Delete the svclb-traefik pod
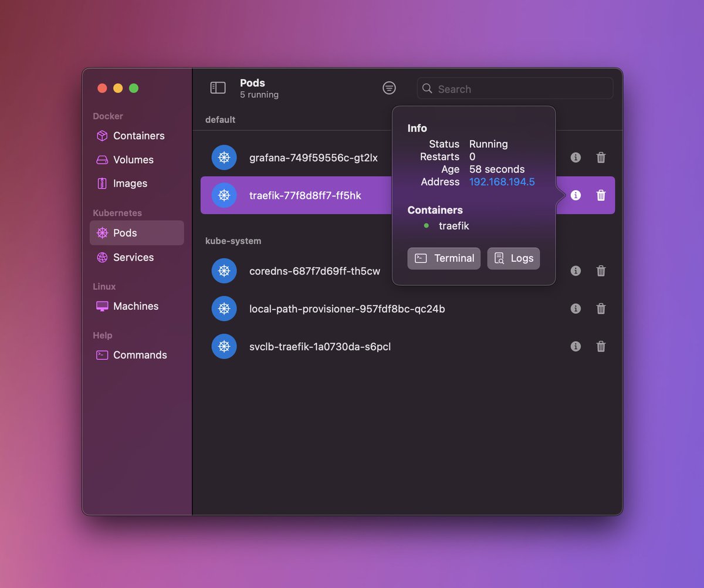Image resolution: width=704 pixels, height=588 pixels. point(601,347)
